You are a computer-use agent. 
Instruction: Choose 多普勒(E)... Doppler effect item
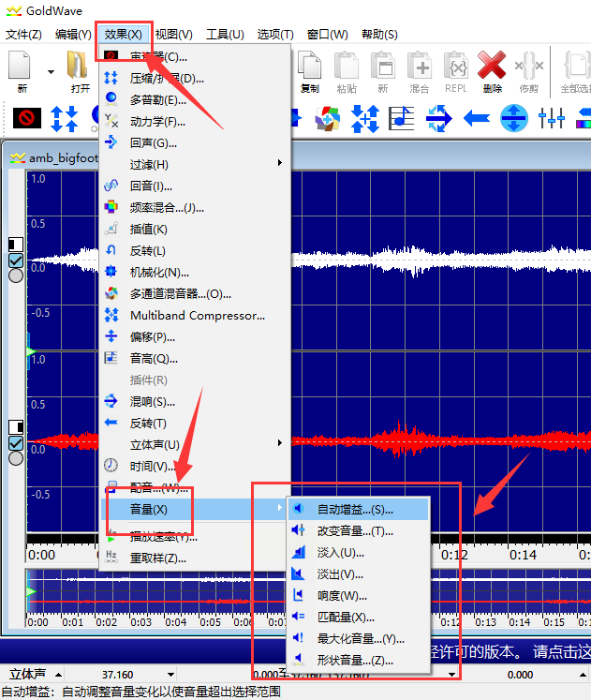point(196,100)
